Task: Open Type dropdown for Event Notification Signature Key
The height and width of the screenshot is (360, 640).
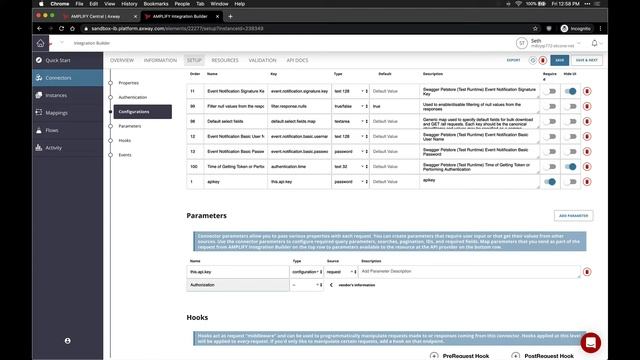Action: click(x=351, y=91)
